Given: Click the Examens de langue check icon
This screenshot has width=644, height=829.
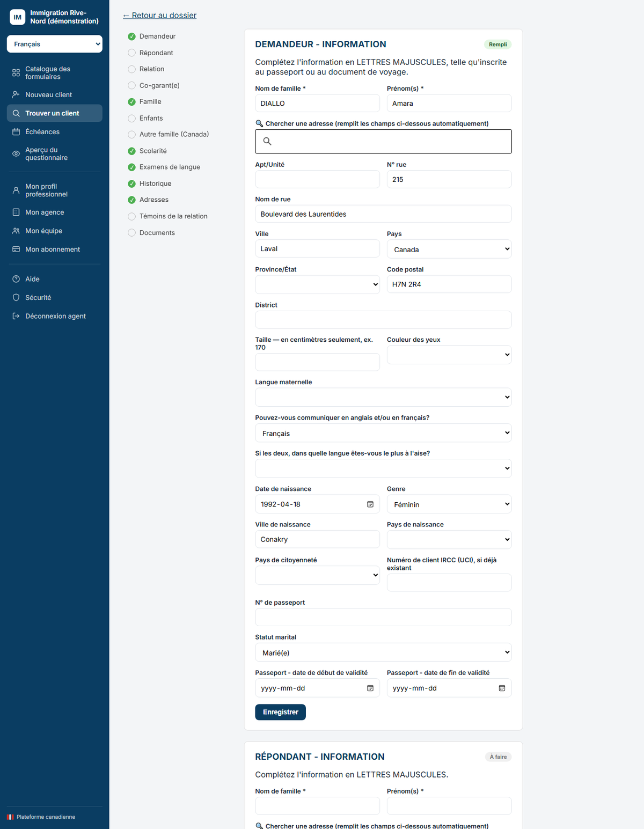Looking at the screenshot, I should (x=131, y=167).
